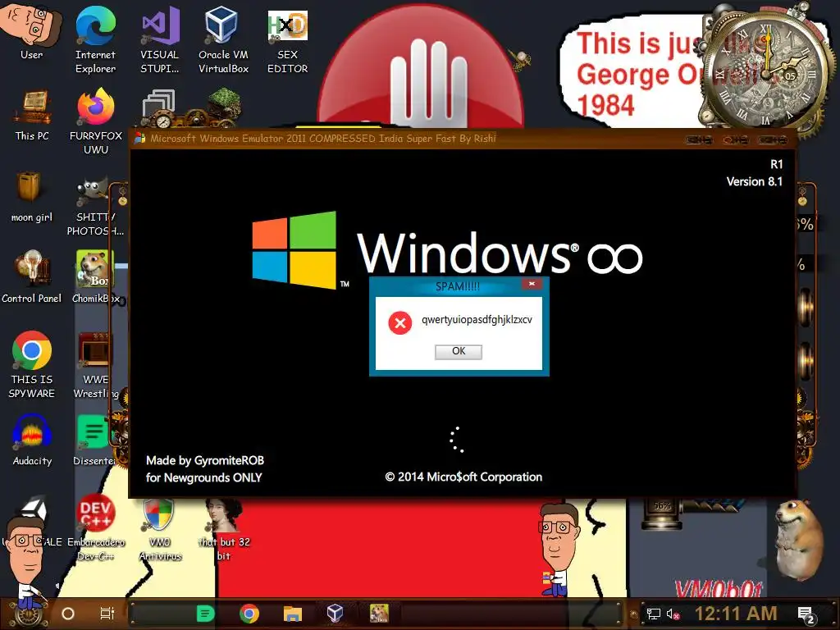The height and width of the screenshot is (630, 840).
Task: Click the network tray icon
Action: 653,614
